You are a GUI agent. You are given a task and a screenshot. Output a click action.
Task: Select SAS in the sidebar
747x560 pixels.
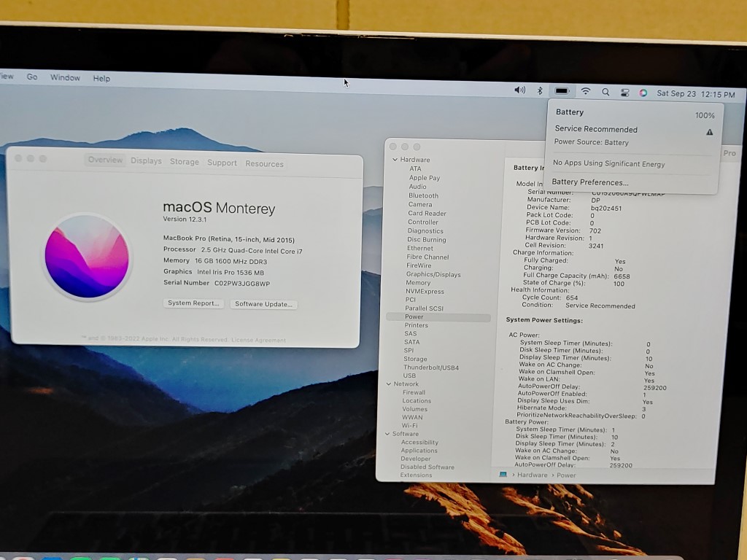(x=410, y=334)
